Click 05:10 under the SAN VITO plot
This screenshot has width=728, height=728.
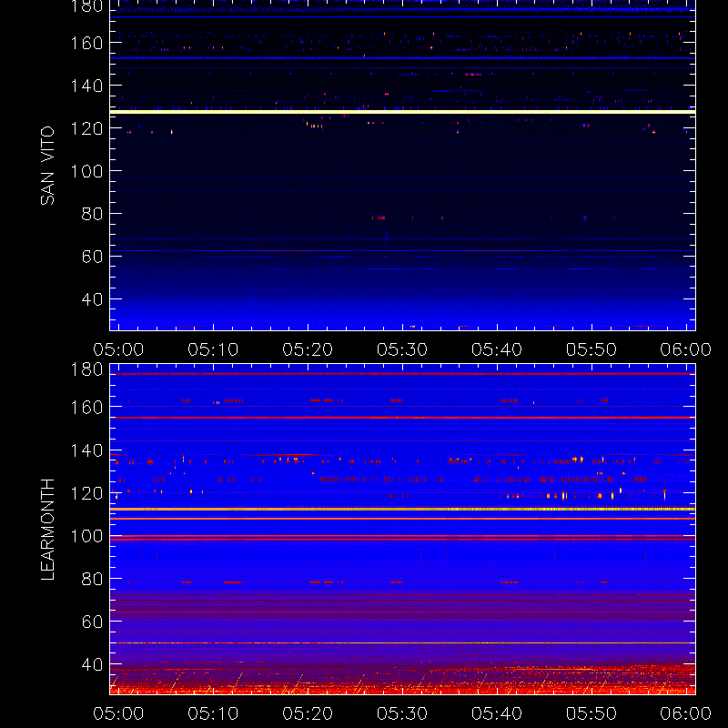point(213,349)
